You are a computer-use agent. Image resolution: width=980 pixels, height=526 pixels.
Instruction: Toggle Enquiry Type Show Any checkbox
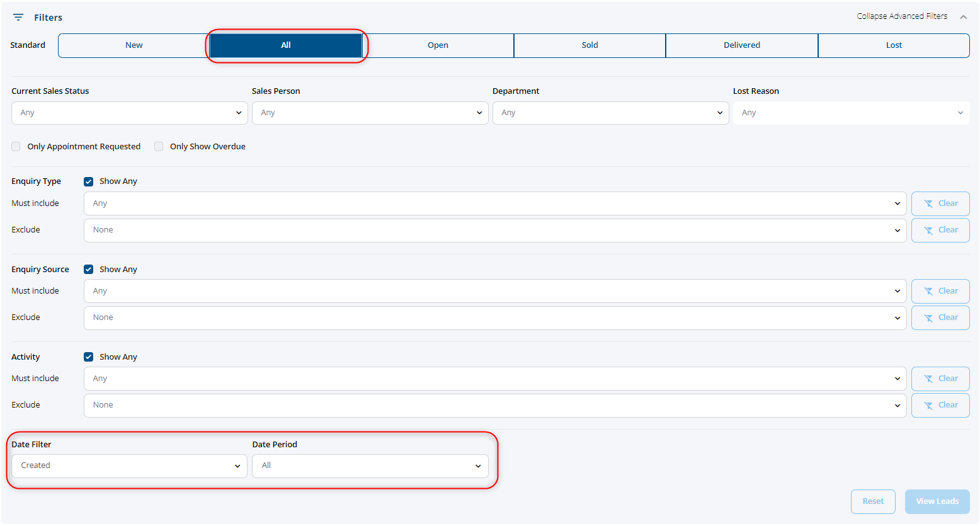(89, 181)
